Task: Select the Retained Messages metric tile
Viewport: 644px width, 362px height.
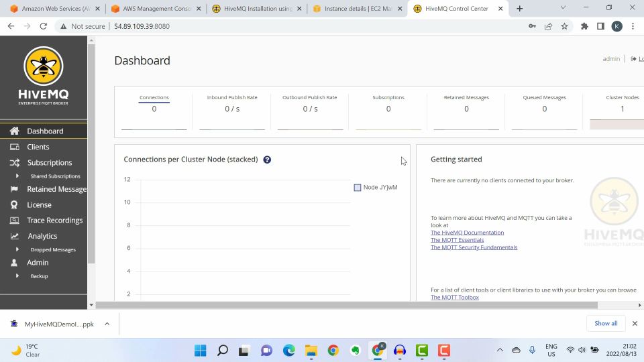Action: pyautogui.click(x=466, y=111)
